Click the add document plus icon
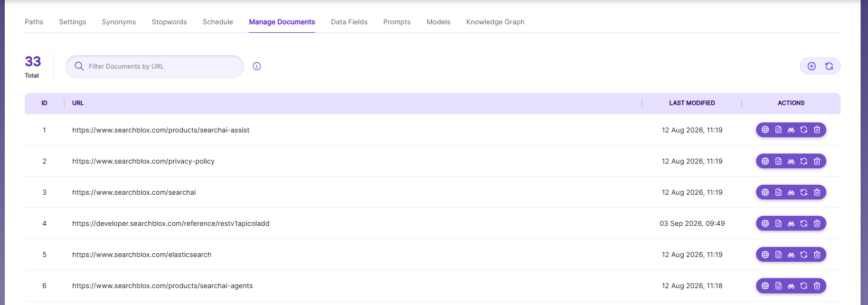Viewport: 868px width, 305px height. point(812,66)
